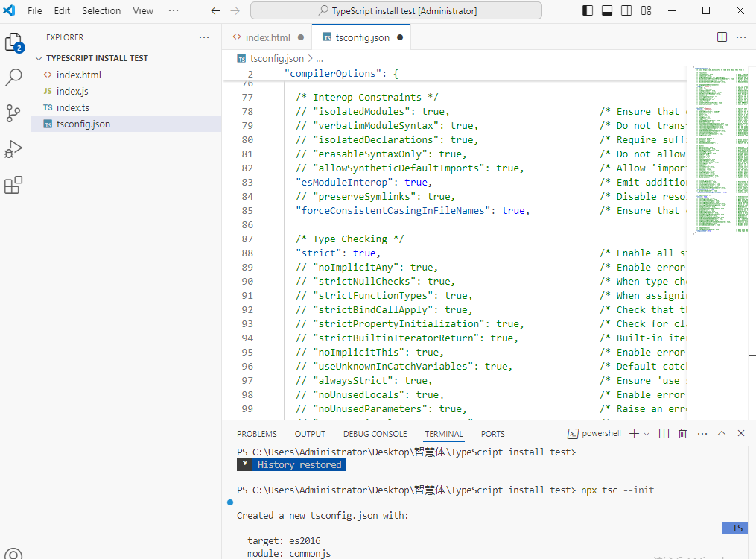Open the View menu
Viewport: 756px width, 559px height.
coord(143,10)
